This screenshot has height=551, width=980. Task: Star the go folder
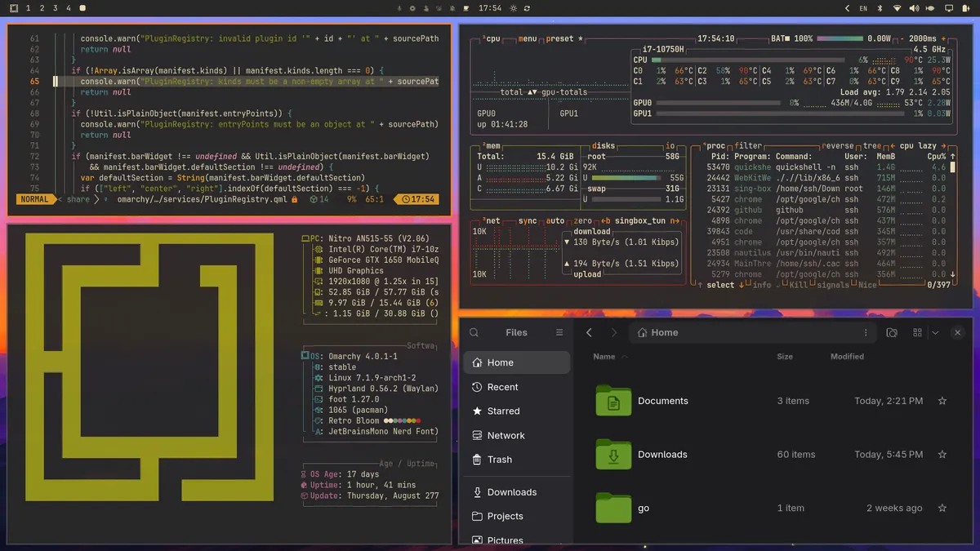(942, 508)
